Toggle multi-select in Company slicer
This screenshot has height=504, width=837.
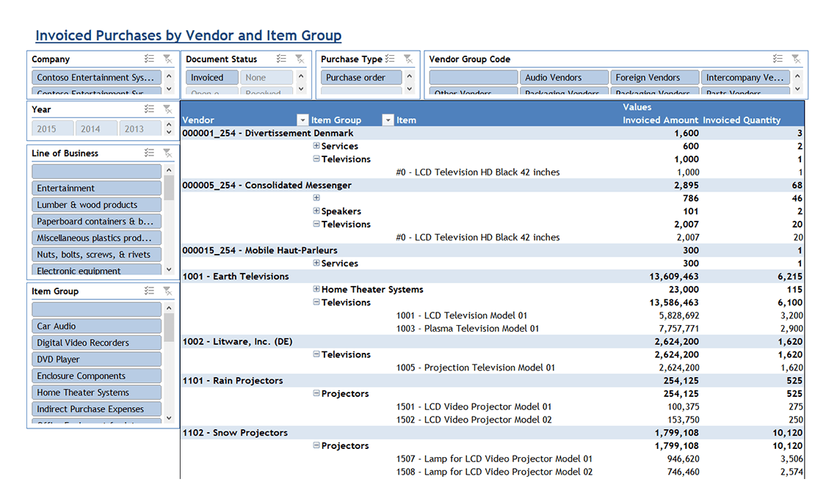click(150, 59)
